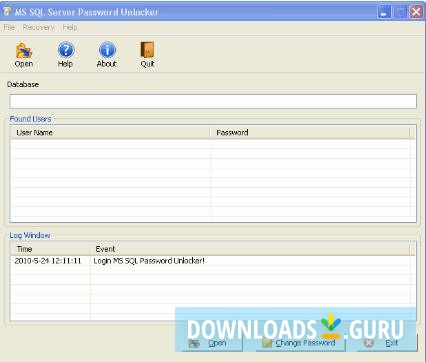The height and width of the screenshot is (362, 426).
Task: Click the Help toolbar icon
Action: 66,50
